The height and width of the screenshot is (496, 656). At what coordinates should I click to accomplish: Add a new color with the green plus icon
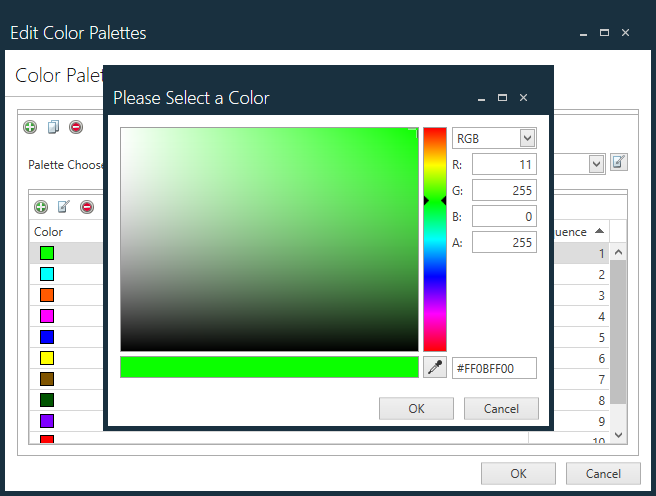coord(41,207)
